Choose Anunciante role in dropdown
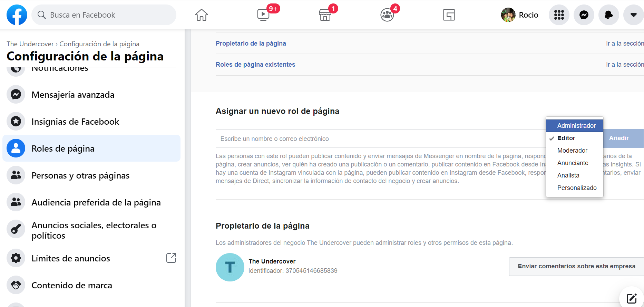Viewport: 644px width, 307px height. click(575, 163)
